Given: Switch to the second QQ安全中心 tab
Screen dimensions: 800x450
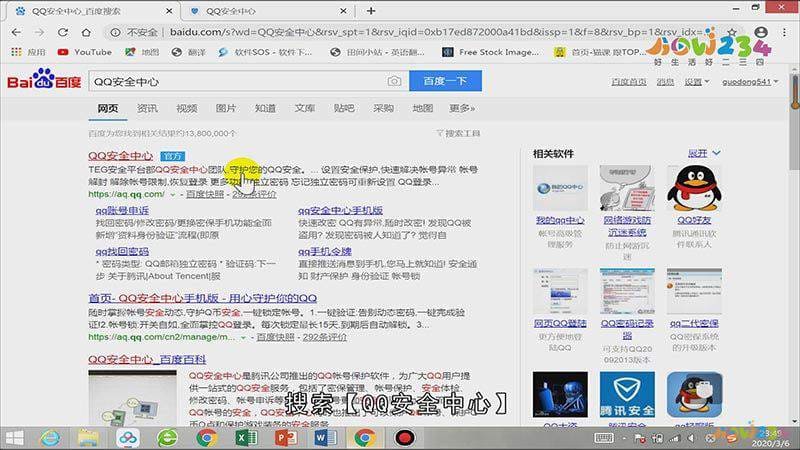Looking at the screenshot, I should (x=268, y=11).
